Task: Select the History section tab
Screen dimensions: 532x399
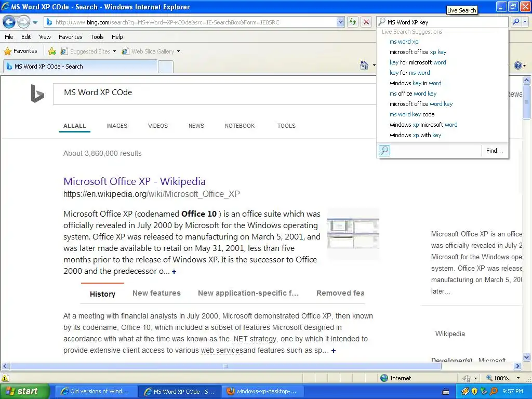Action: pos(102,294)
